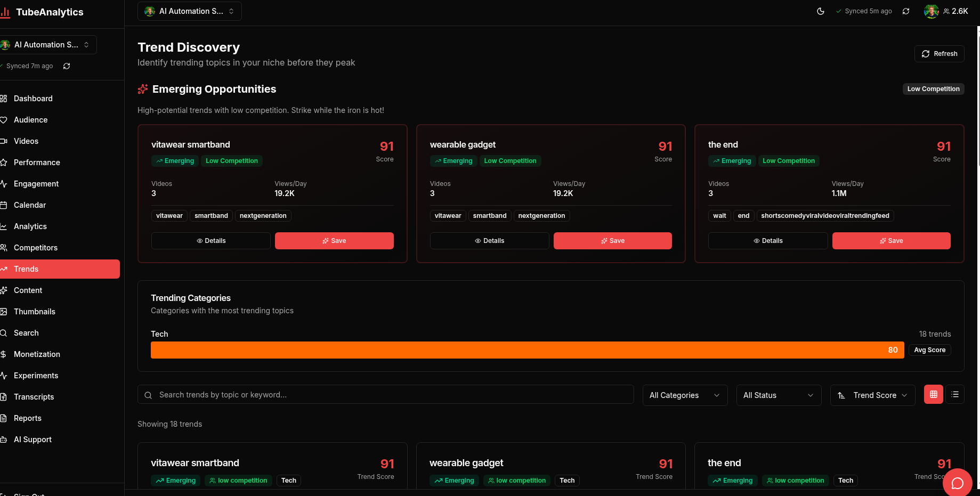The width and height of the screenshot is (980, 496).
Task: Toggle dark mode using the moon icon
Action: 820,11
